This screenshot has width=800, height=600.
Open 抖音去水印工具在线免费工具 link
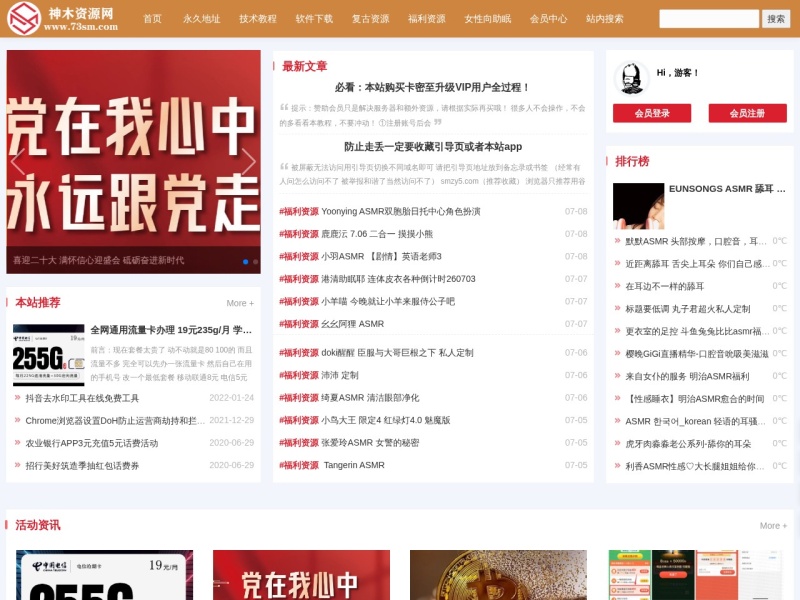(x=82, y=398)
